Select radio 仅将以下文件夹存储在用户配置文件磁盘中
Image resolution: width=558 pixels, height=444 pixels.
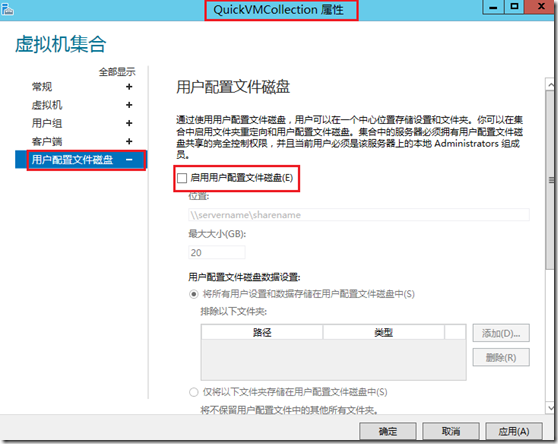[x=194, y=392]
